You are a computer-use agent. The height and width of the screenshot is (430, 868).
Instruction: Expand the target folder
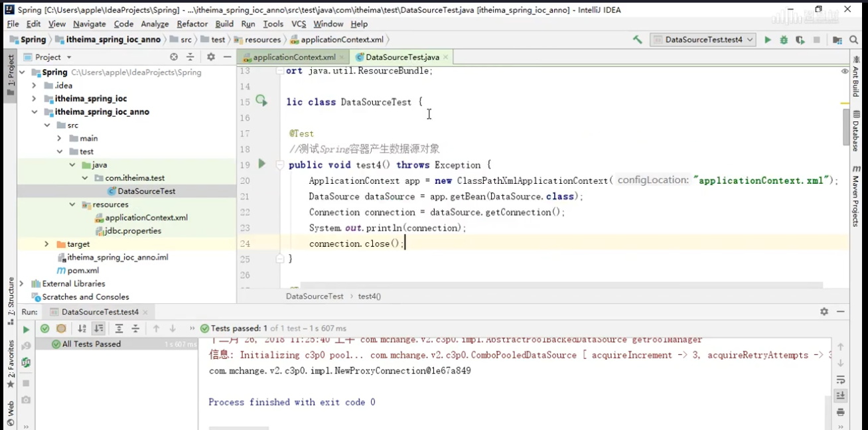[x=46, y=244]
